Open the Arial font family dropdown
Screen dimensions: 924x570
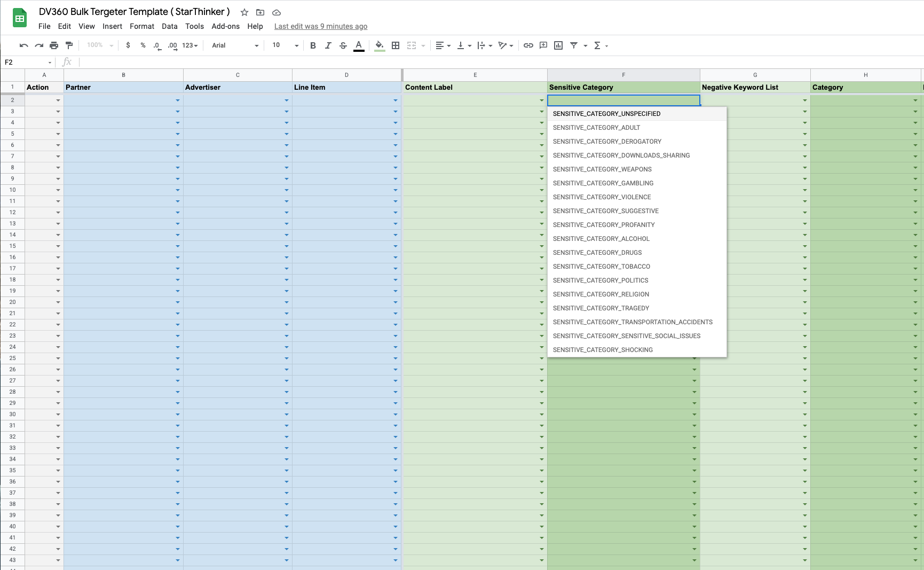[x=235, y=45]
